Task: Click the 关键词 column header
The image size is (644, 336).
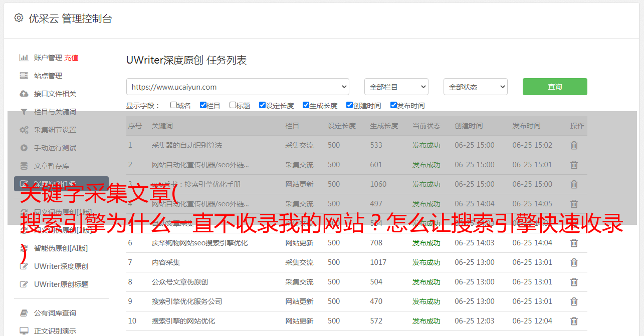Action: click(162, 126)
